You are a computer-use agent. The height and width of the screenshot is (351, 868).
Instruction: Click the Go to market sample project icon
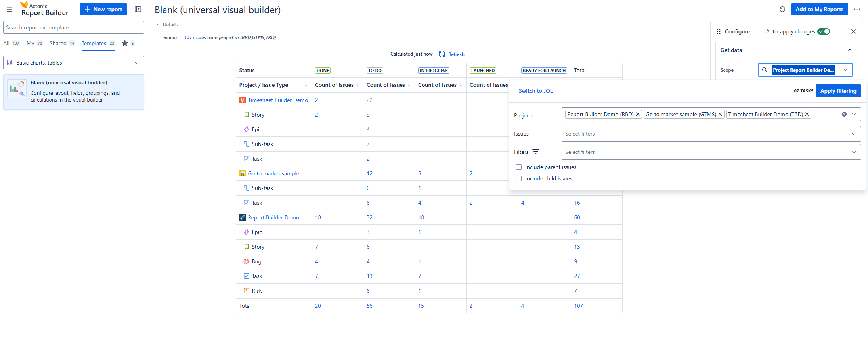point(243,173)
